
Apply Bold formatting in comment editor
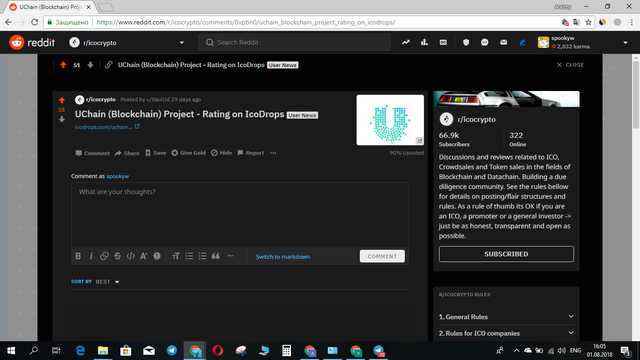78,256
